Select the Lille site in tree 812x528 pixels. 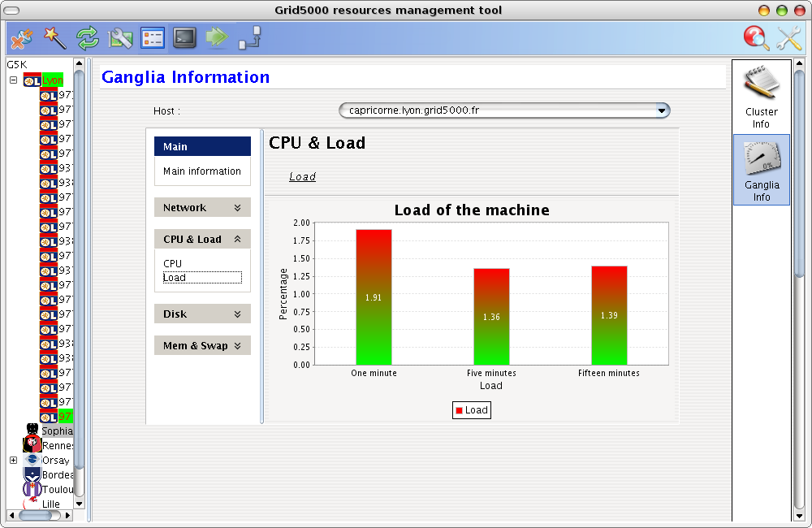click(50, 504)
